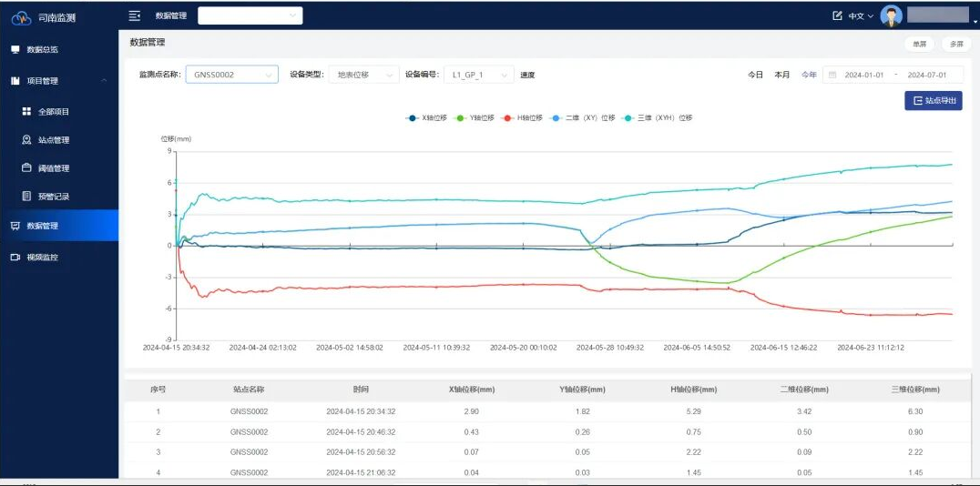Click the 预警记录 list icon

pos(27,197)
